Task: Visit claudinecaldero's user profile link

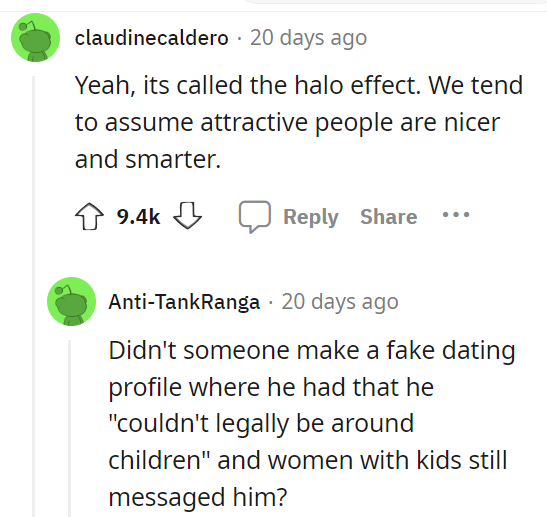Action: coord(152,38)
